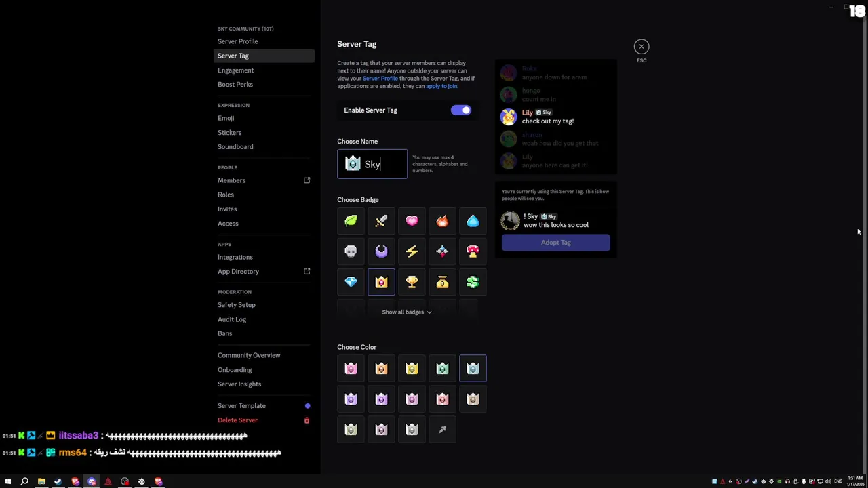Select the green leaf badge
868x488 pixels.
tap(351, 221)
